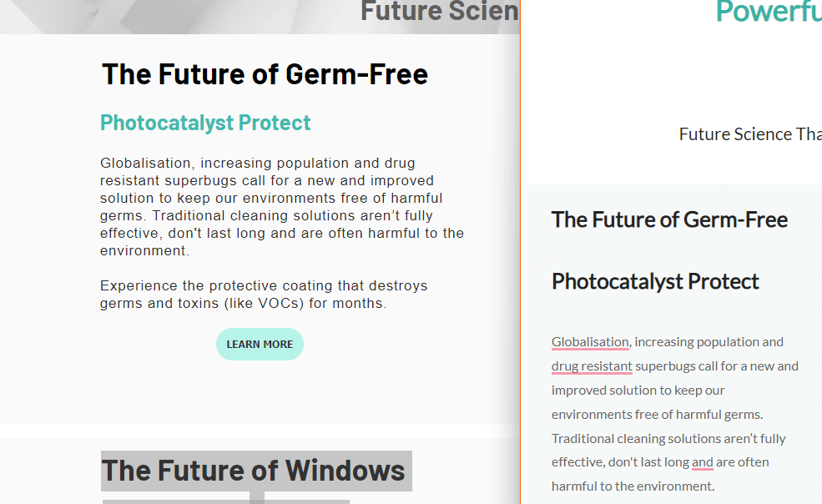
Task: Click the grey "Future Scien" banner title
Action: pyautogui.click(x=439, y=11)
